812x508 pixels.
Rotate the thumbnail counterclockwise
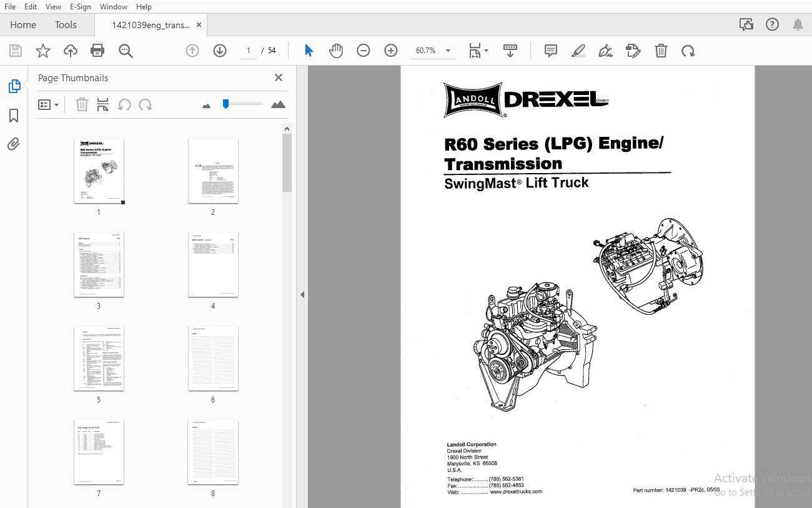point(124,104)
